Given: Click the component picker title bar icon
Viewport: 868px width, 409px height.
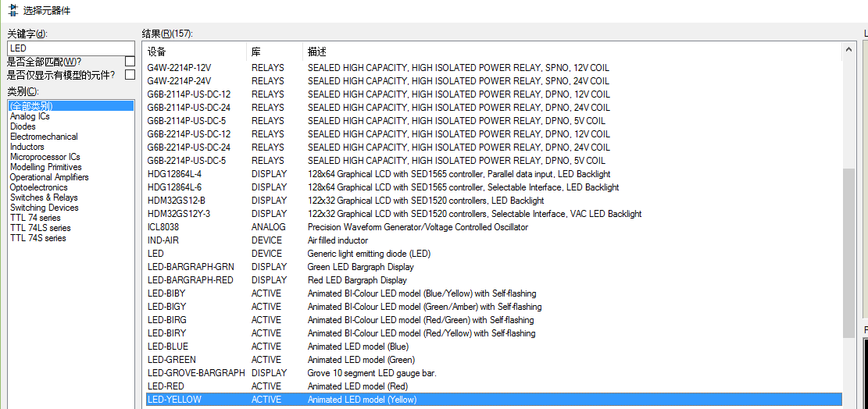Looking at the screenshot, I should pyautogui.click(x=13, y=10).
